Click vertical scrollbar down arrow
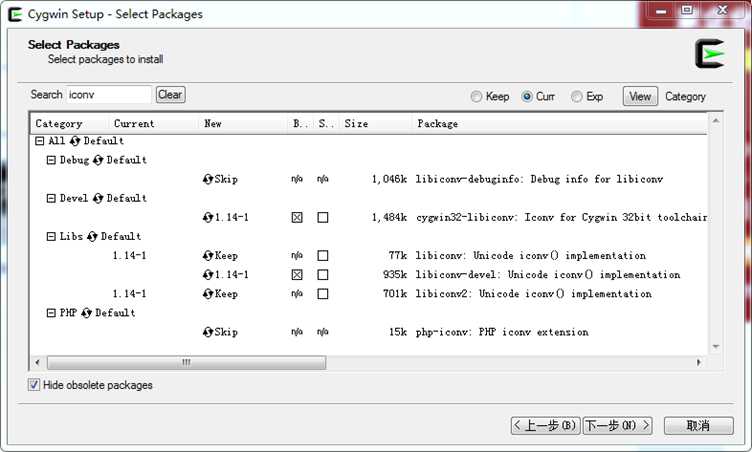Viewport: 752px width, 452px height. pos(716,346)
